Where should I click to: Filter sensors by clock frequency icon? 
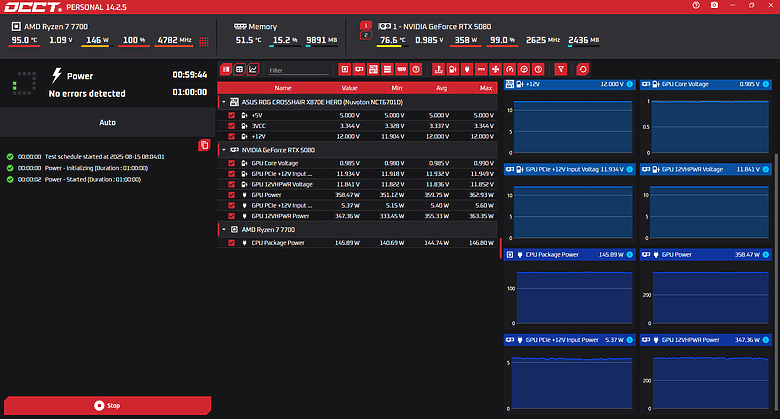coord(524,70)
